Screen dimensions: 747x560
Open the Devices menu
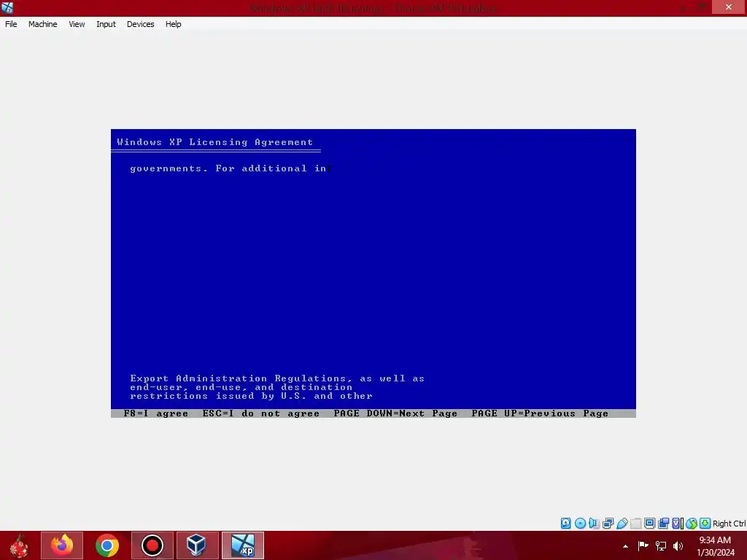click(x=141, y=24)
